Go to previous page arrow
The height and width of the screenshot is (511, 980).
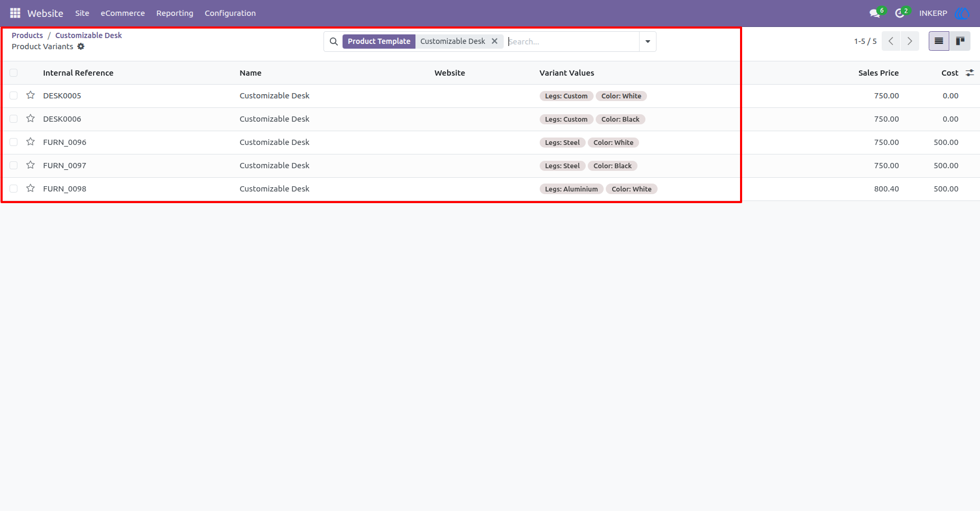pos(891,41)
